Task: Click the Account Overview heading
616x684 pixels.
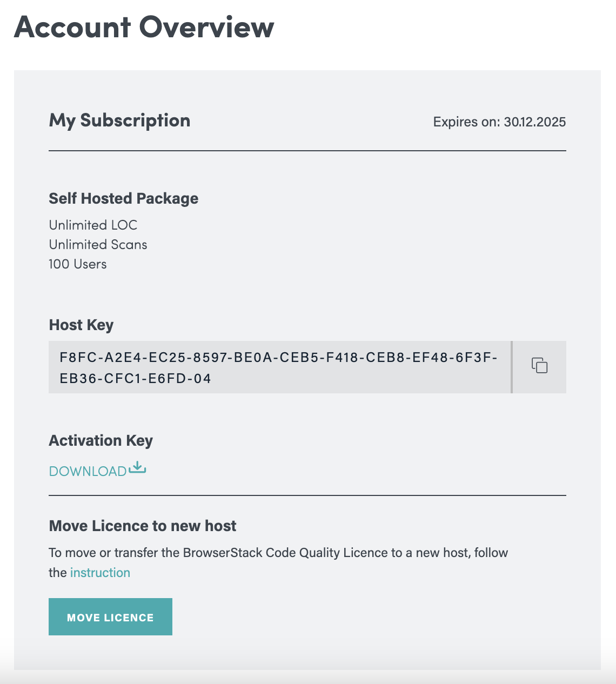Action: (x=144, y=27)
